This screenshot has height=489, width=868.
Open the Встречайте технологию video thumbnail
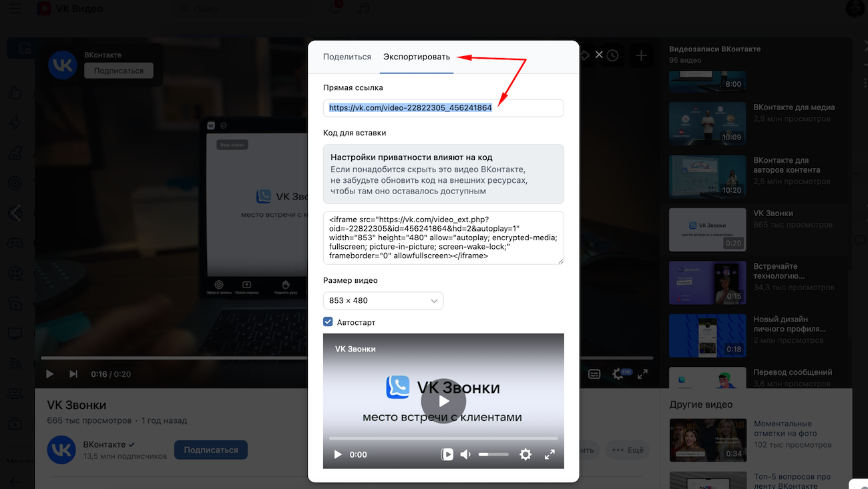tap(708, 283)
